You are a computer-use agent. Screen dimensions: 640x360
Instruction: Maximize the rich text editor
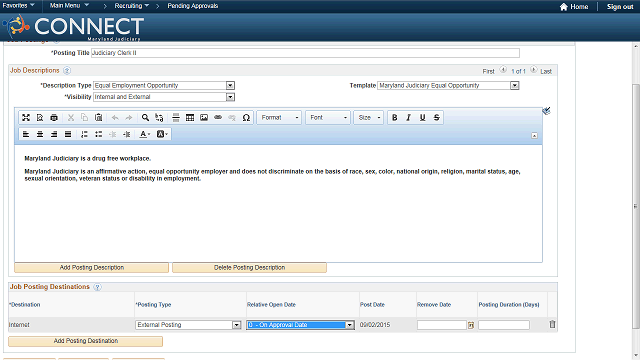[x=26, y=118]
